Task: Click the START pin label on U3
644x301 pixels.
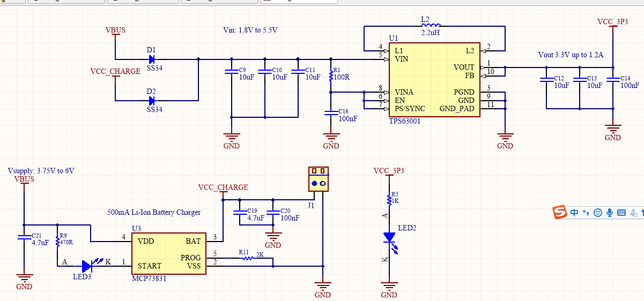Action: pos(150,266)
